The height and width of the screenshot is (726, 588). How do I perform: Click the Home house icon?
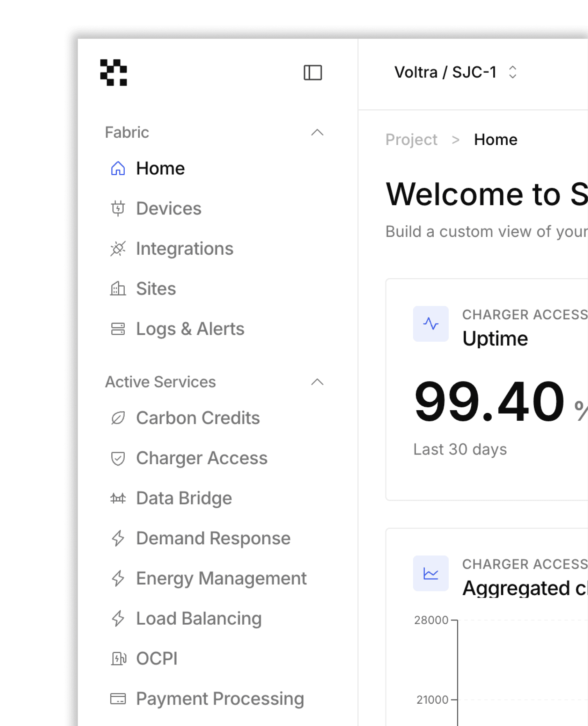pyautogui.click(x=118, y=168)
